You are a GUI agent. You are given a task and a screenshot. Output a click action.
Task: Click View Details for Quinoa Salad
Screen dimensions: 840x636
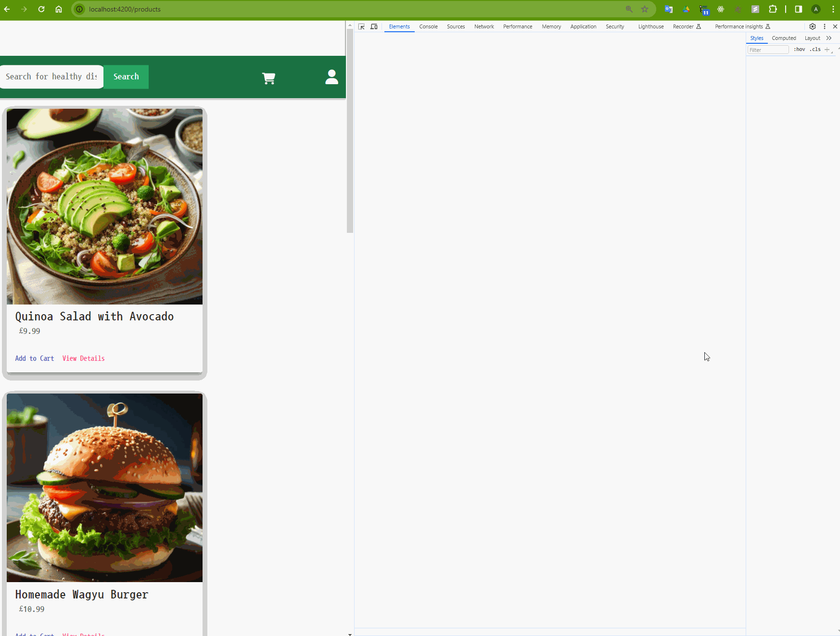click(x=83, y=358)
